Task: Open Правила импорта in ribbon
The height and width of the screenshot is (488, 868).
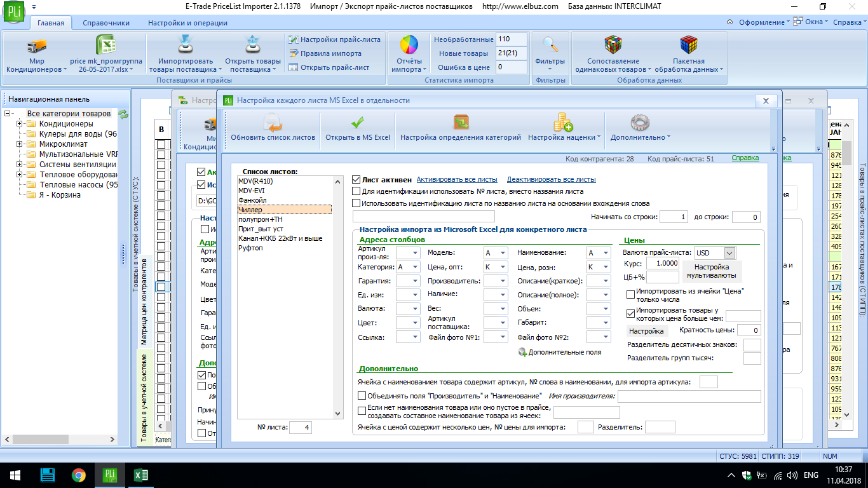Action: click(x=325, y=53)
